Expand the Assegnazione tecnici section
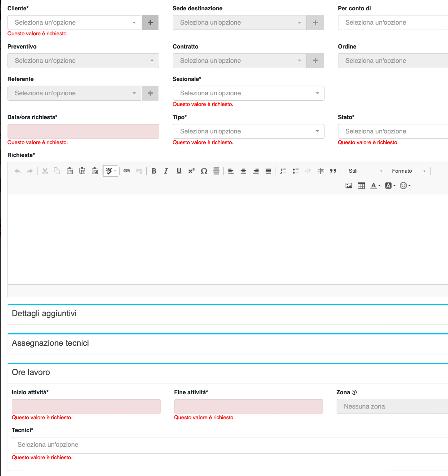This screenshot has height=476, width=448. pos(50,343)
